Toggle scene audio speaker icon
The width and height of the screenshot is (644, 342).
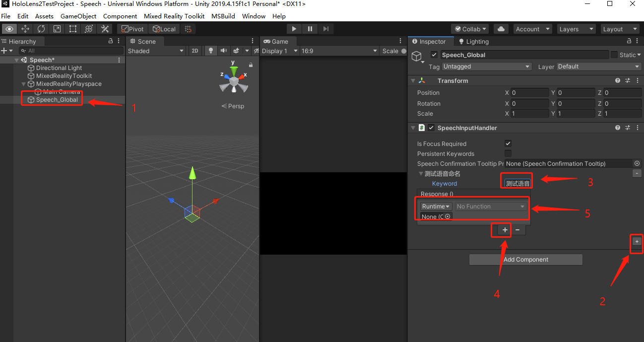coord(224,51)
